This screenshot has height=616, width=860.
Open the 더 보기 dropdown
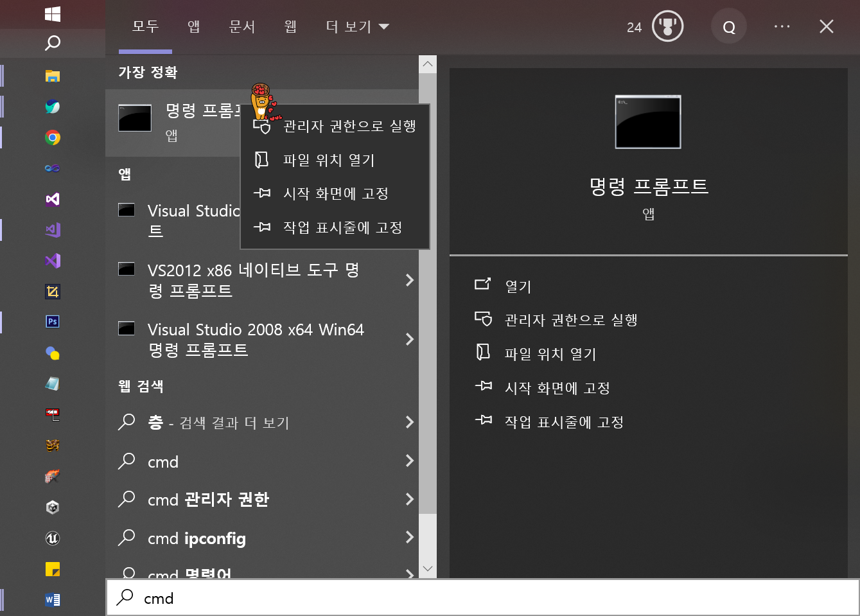pyautogui.click(x=358, y=26)
